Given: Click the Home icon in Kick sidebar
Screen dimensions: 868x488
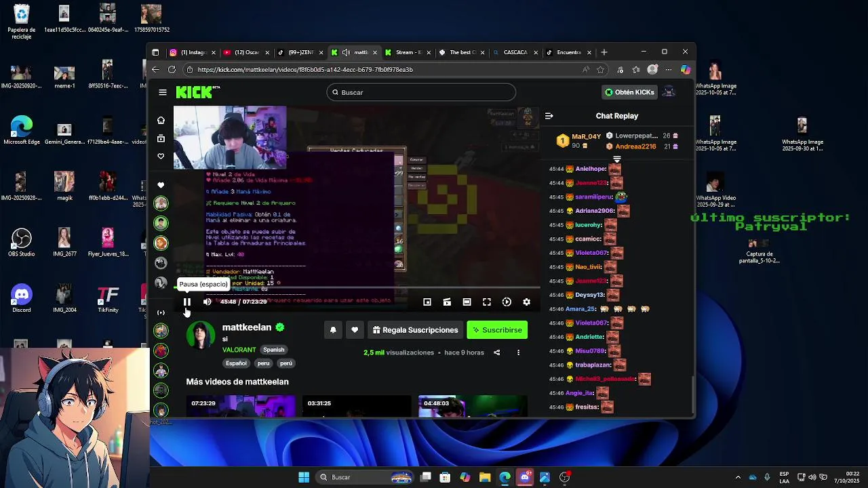Looking at the screenshot, I should pos(161,120).
